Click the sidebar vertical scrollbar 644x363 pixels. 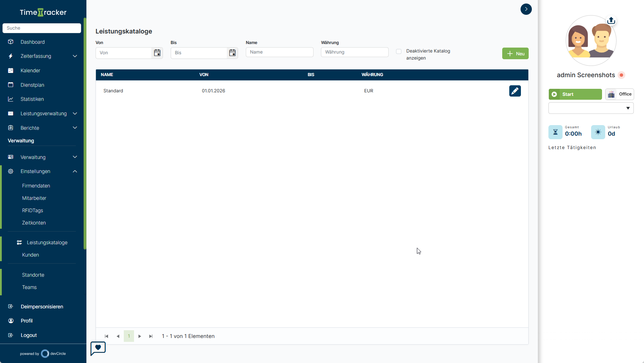click(x=85, y=134)
